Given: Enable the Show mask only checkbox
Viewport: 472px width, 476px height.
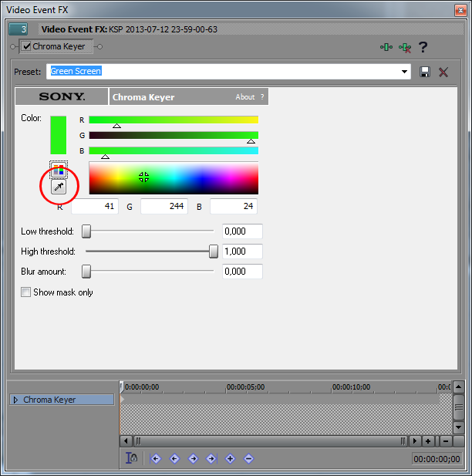Looking at the screenshot, I should [26, 292].
